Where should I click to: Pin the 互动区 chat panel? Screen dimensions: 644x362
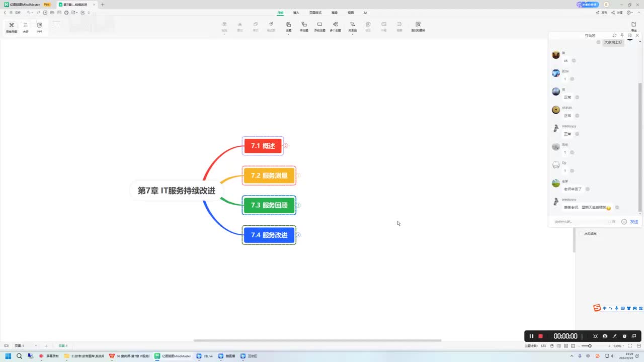(x=622, y=36)
